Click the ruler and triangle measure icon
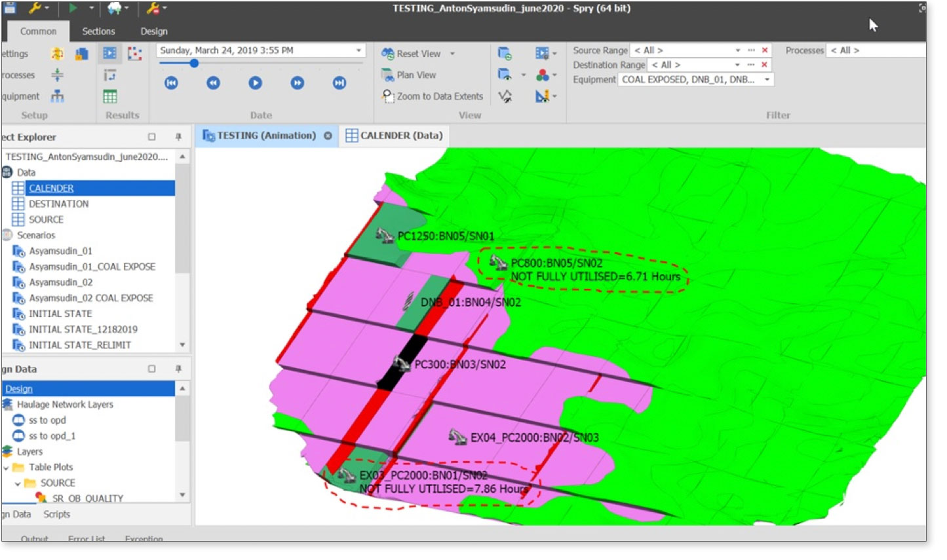 click(x=542, y=96)
